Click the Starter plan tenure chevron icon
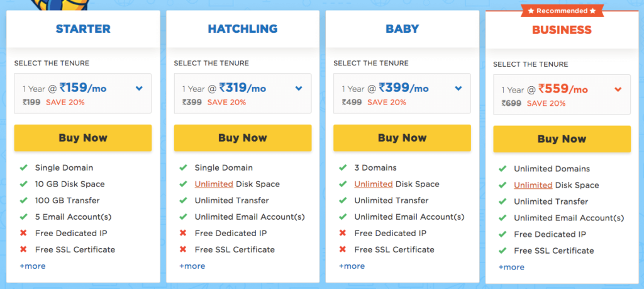Screen dimensions: 644x289 pos(139,88)
